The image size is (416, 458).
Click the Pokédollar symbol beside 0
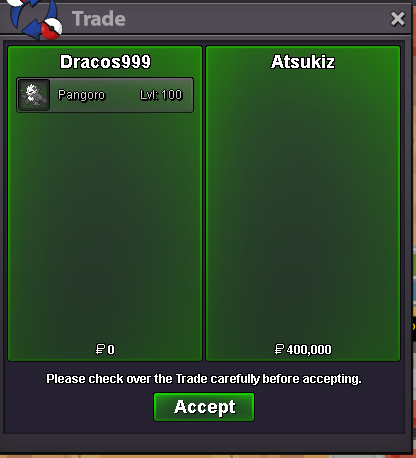[x=100, y=349]
